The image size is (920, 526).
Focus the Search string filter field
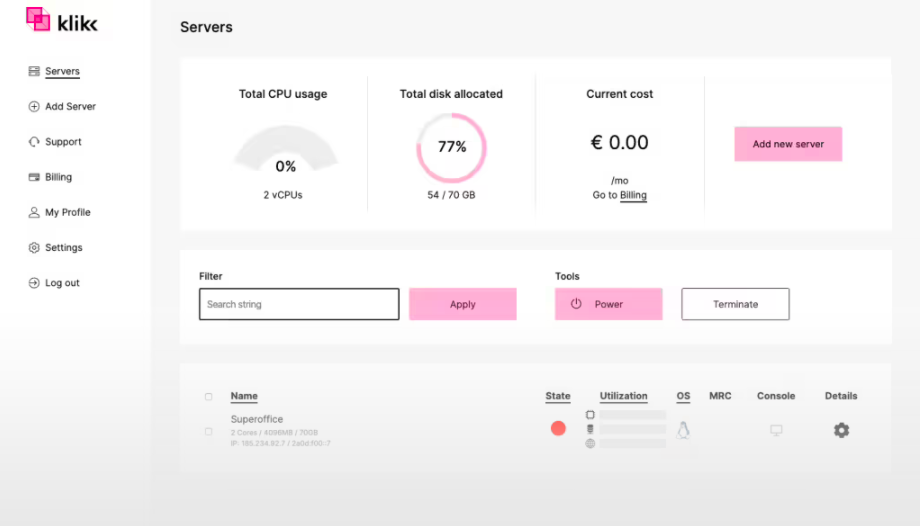click(x=299, y=304)
